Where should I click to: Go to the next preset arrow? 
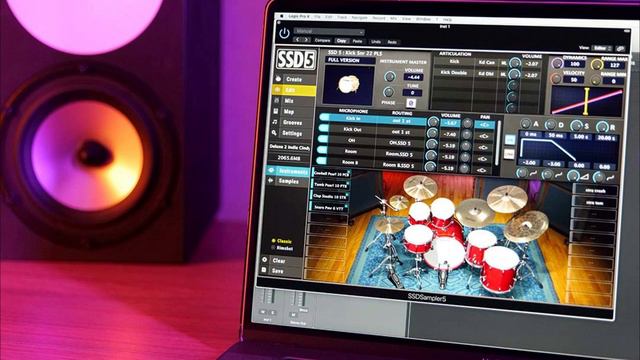point(306,40)
